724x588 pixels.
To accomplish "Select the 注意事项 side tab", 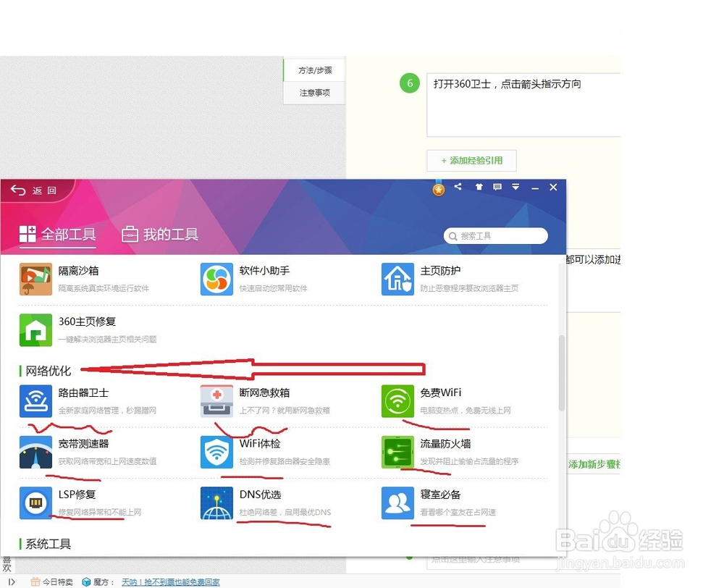I will [x=314, y=93].
